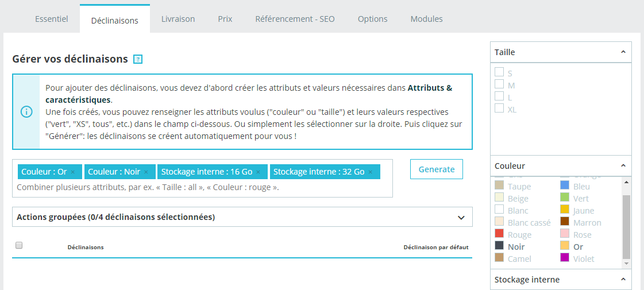Image resolution: width=644 pixels, height=290 pixels.
Task: Toggle the Or color swatch
Action: 565,245
